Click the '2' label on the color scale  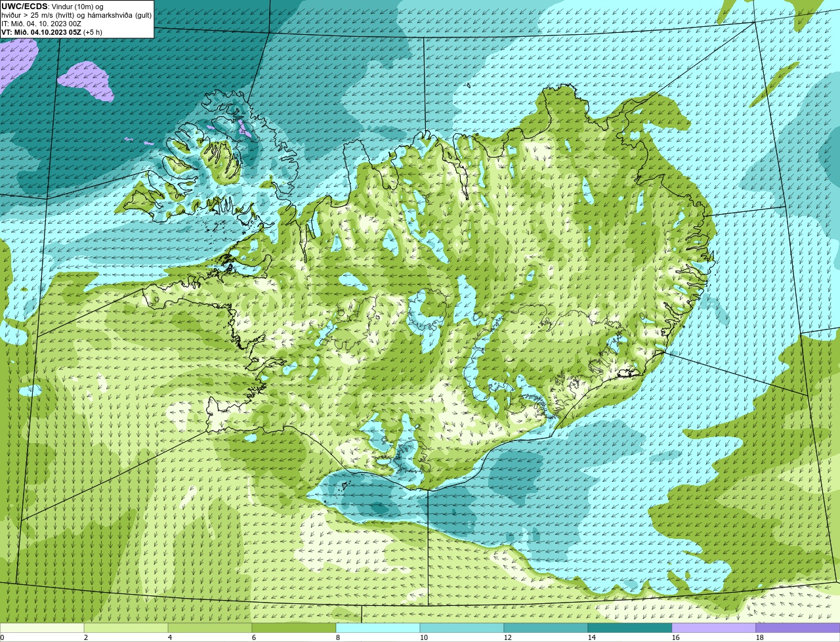(x=86, y=637)
